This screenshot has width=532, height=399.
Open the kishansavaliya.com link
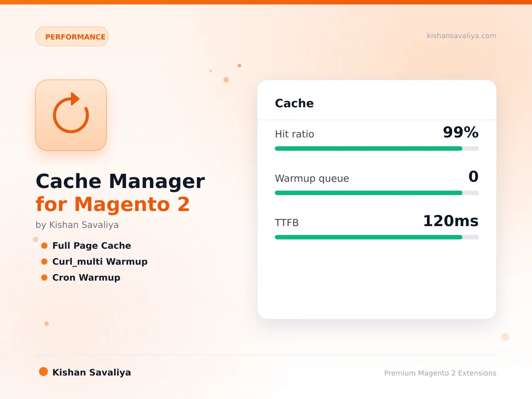click(x=462, y=35)
